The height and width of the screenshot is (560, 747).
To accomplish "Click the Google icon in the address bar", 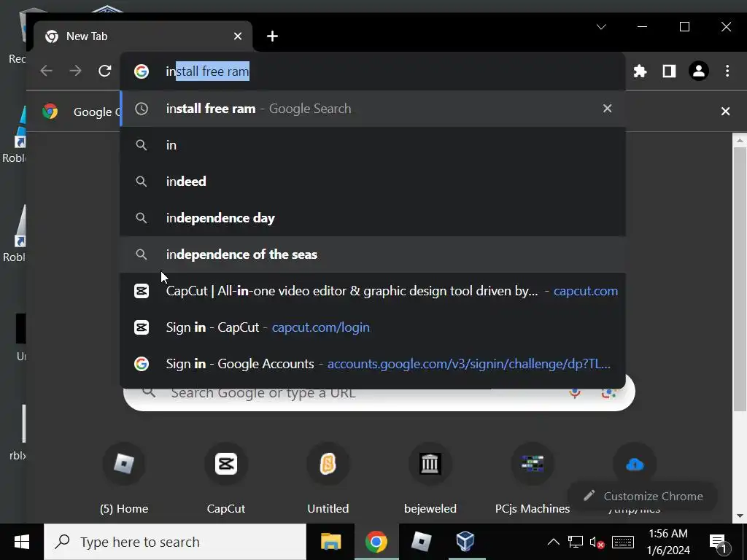I will click(x=142, y=71).
